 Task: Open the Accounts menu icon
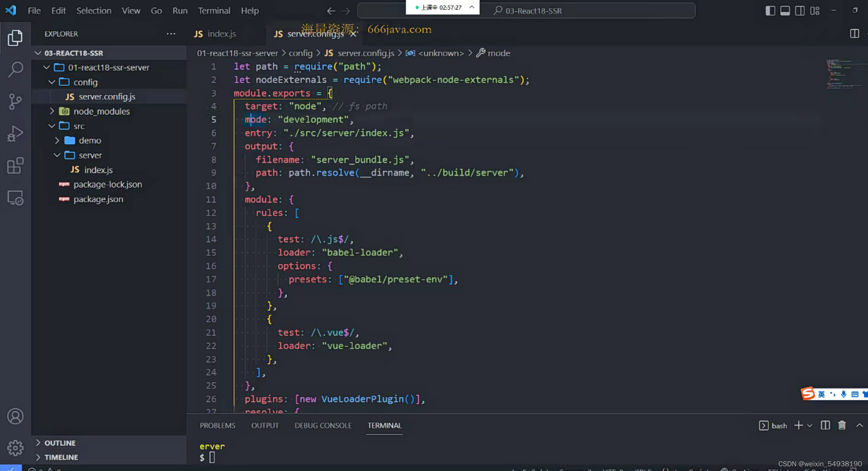coord(15,416)
